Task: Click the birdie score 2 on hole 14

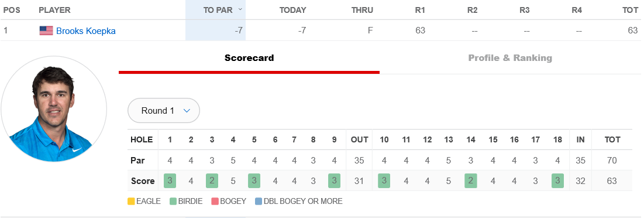Action: click(x=471, y=181)
